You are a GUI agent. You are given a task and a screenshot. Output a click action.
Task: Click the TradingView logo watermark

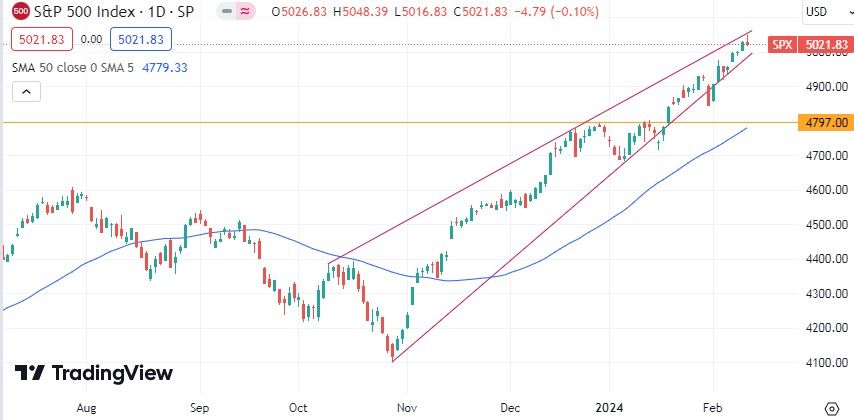coord(94,373)
